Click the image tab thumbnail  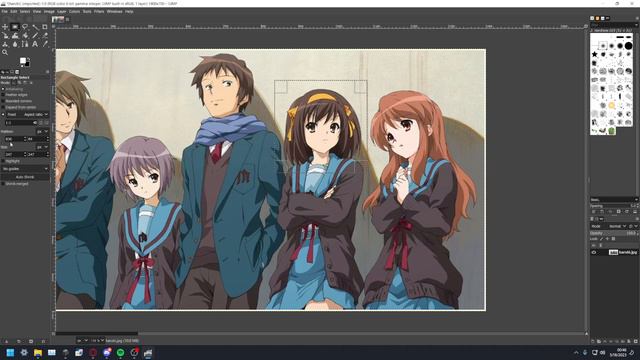point(58,19)
